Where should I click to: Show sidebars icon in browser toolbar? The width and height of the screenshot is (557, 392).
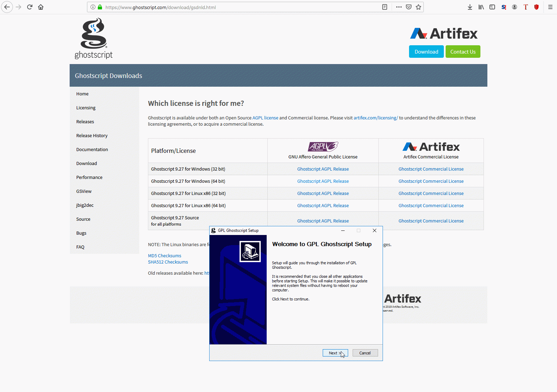point(492,7)
